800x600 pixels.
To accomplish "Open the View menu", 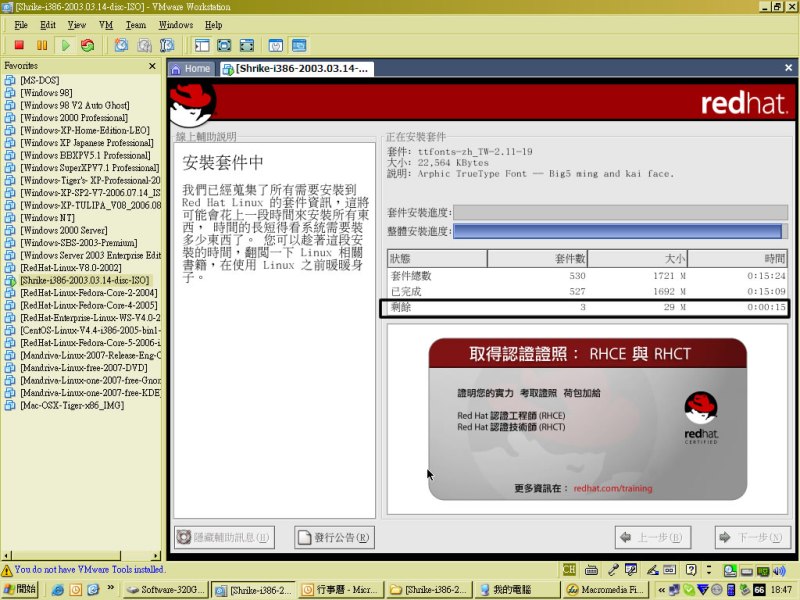I will [x=77, y=25].
